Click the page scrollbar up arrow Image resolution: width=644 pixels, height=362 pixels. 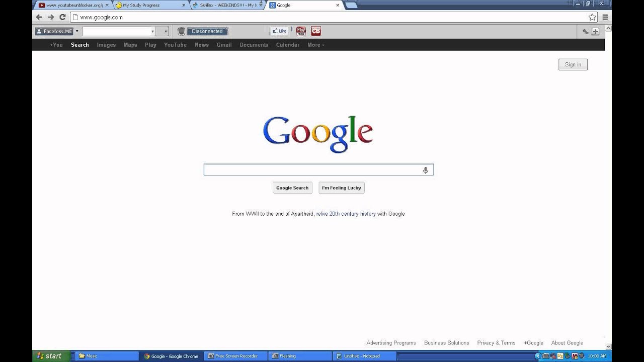(608, 29)
